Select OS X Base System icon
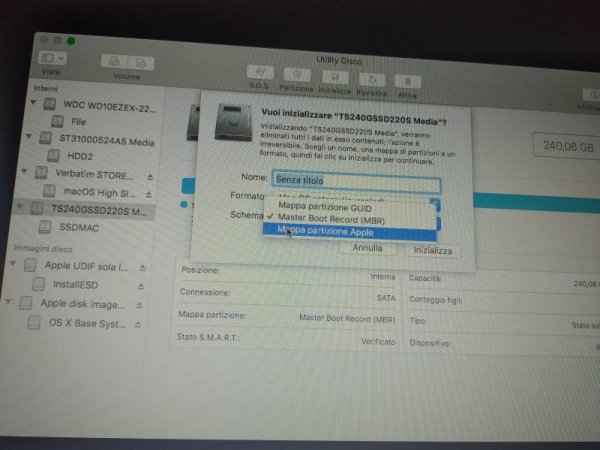600x450 pixels. pos(34,323)
